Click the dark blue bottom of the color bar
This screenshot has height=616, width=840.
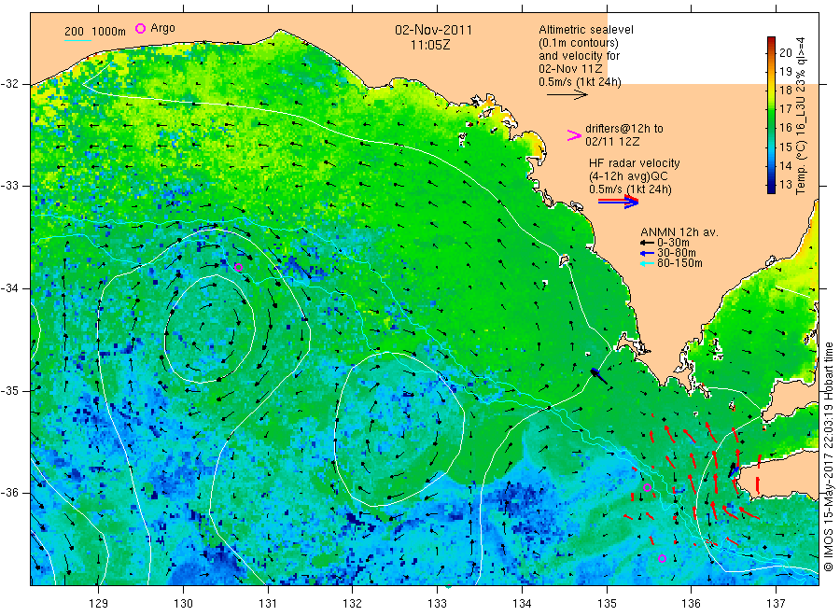(771, 189)
